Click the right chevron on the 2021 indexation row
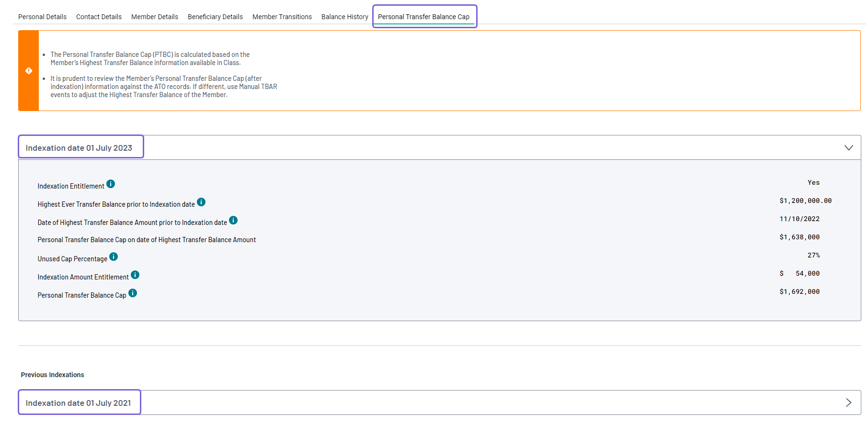This screenshot has width=868, height=436. pyautogui.click(x=849, y=402)
